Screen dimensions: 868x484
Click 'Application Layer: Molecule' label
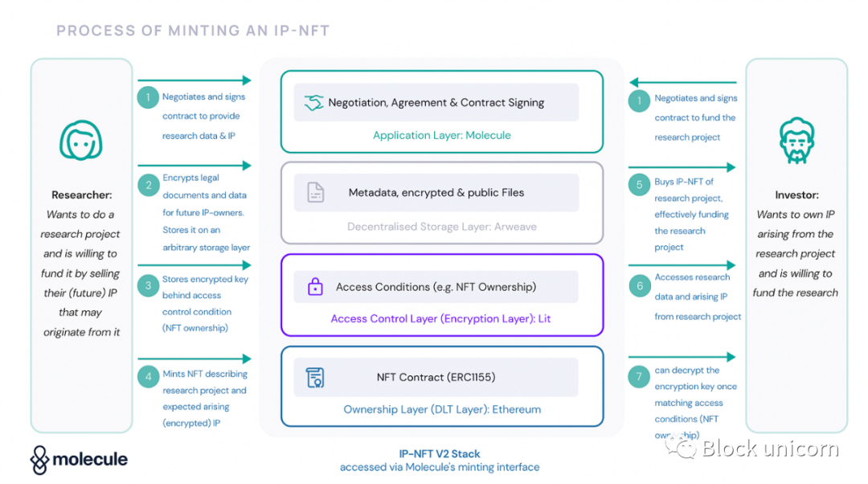(442, 135)
